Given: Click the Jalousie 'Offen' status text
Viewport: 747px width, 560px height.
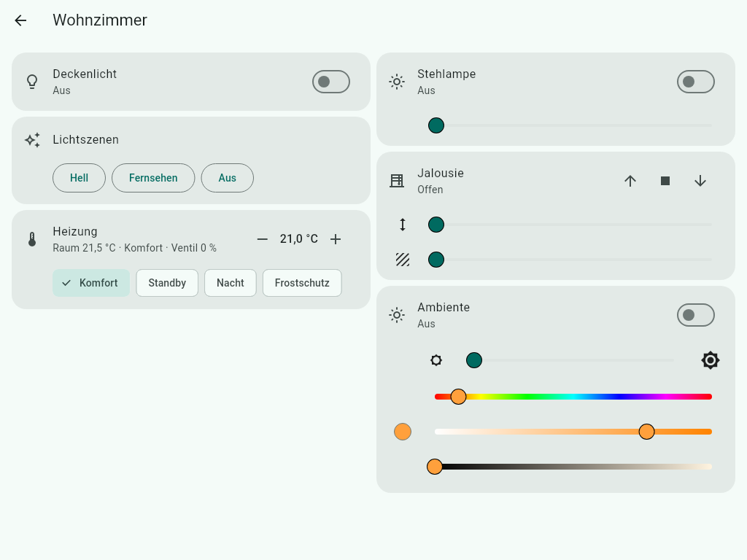Looking at the screenshot, I should 430,190.
